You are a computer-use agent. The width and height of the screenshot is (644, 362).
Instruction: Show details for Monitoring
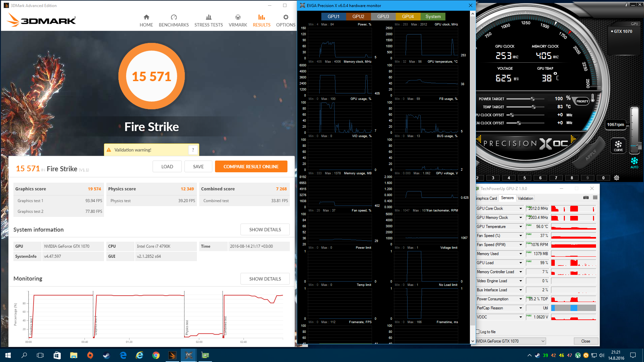point(265,279)
